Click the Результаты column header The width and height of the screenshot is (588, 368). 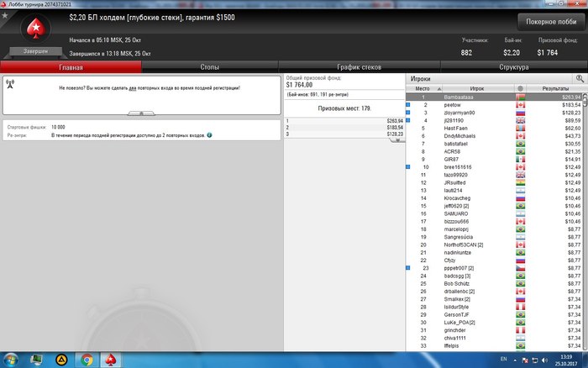click(555, 88)
